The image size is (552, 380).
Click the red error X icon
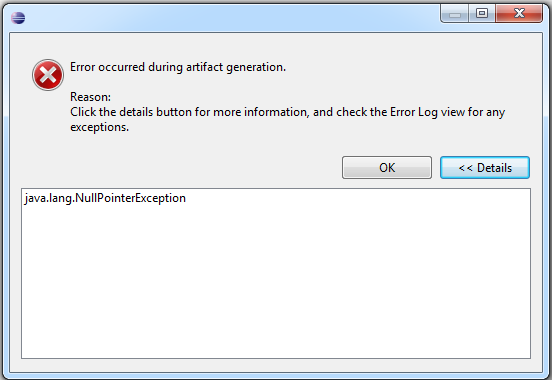(48, 75)
